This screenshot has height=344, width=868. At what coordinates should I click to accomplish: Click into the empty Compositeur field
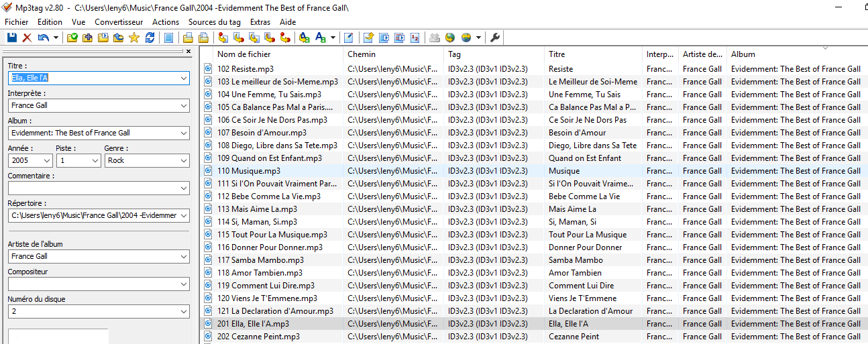(93, 284)
